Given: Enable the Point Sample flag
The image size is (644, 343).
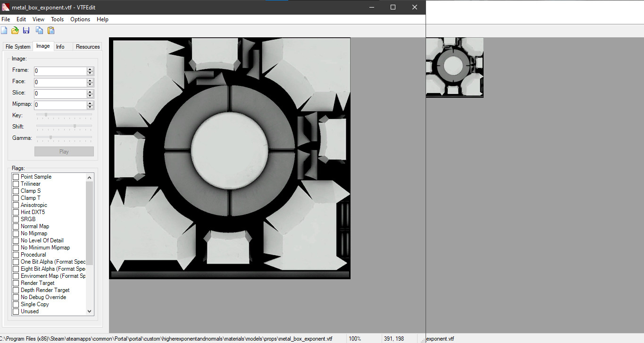Looking at the screenshot, I should click(16, 177).
